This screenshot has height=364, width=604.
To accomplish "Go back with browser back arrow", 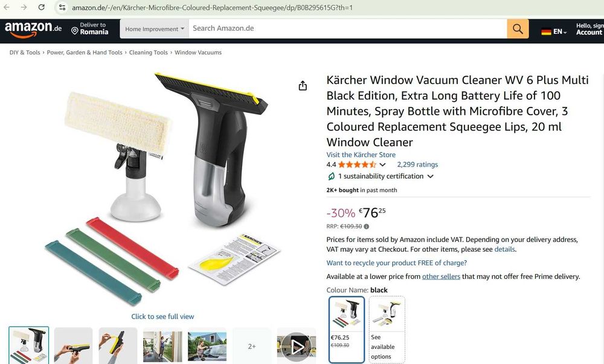I will coord(7,7).
